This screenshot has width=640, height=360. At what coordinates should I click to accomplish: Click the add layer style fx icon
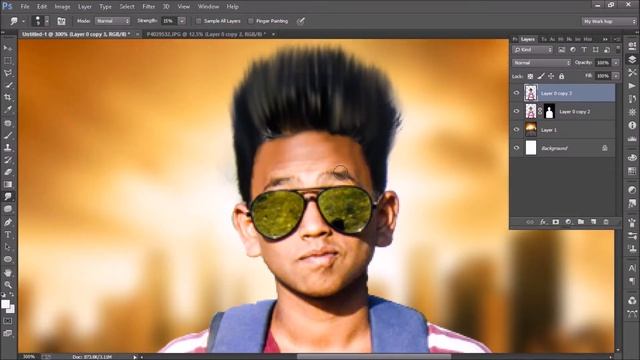click(x=543, y=222)
